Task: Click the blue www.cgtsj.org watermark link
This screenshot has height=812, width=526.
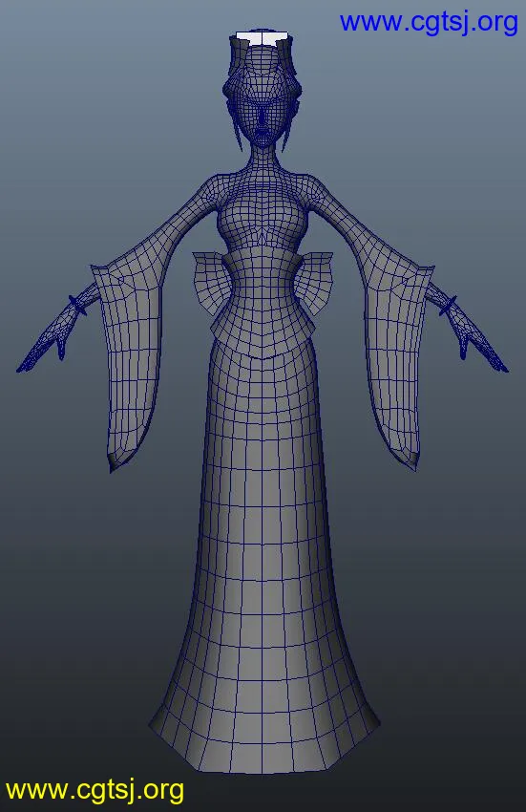Action: tap(429, 23)
